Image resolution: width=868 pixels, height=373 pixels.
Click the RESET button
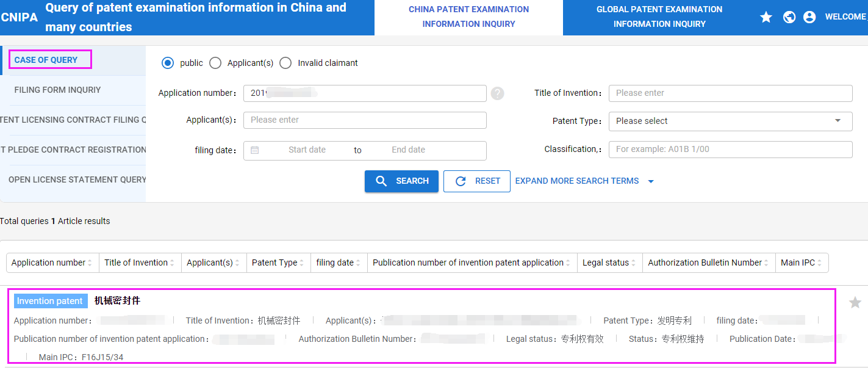477,181
